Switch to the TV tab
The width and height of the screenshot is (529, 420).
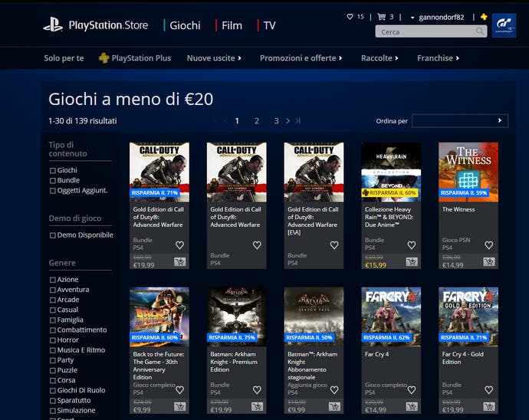tap(269, 25)
